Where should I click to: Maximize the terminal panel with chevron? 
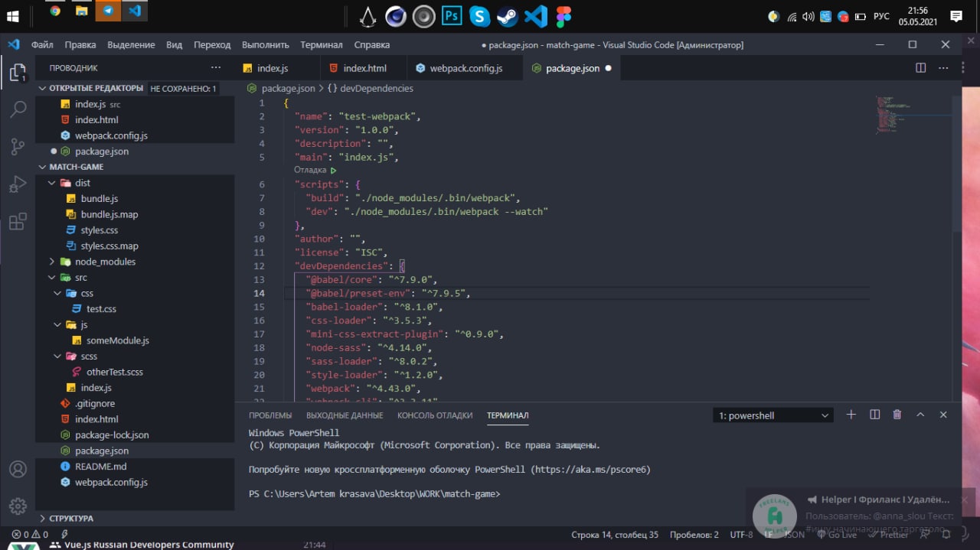(x=920, y=415)
